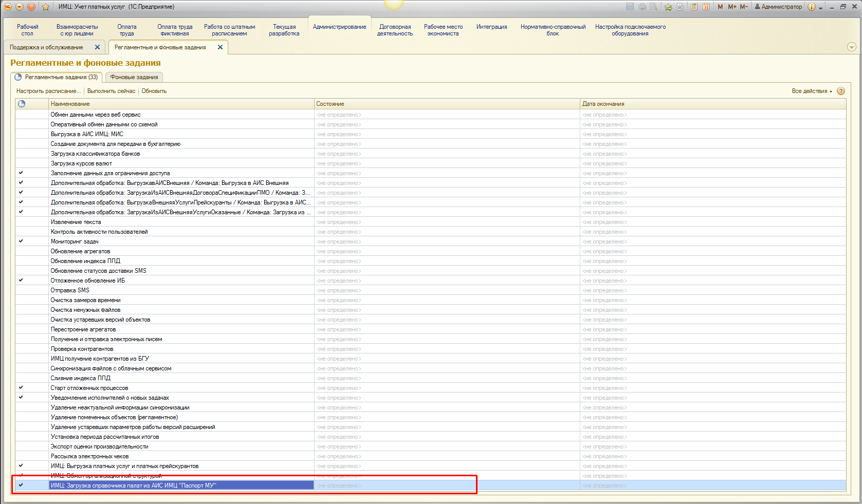Open the calculator from the top toolbar
Screen dimensions: 862x504
click(694, 7)
